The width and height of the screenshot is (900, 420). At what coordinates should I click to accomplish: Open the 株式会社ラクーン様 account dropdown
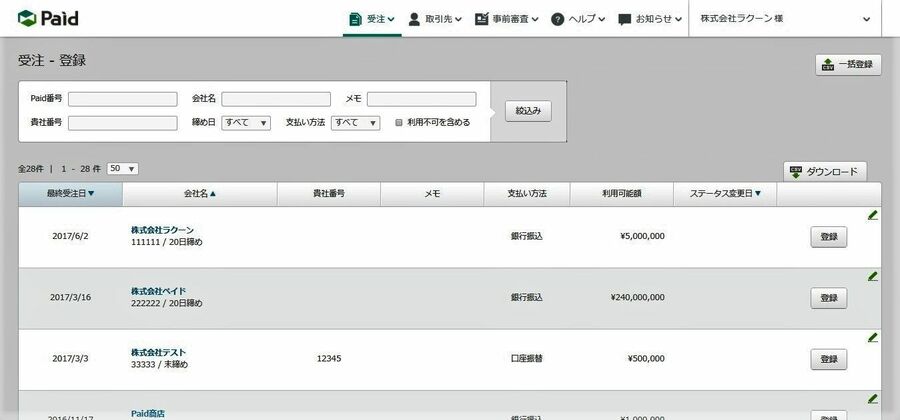click(x=785, y=19)
